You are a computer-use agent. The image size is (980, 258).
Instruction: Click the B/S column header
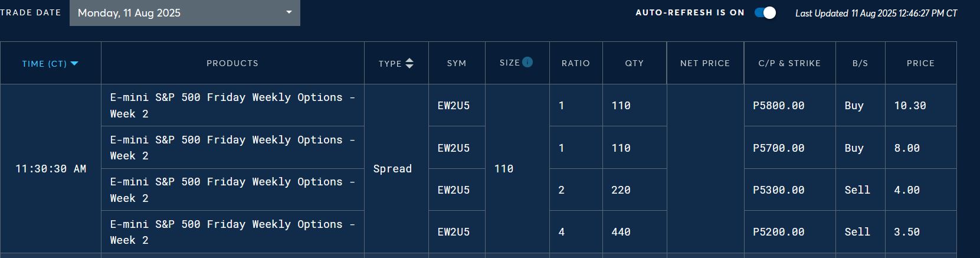(860, 63)
